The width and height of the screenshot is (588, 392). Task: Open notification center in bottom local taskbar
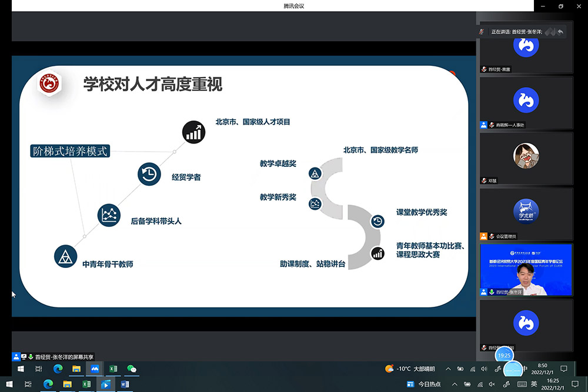pos(575,384)
